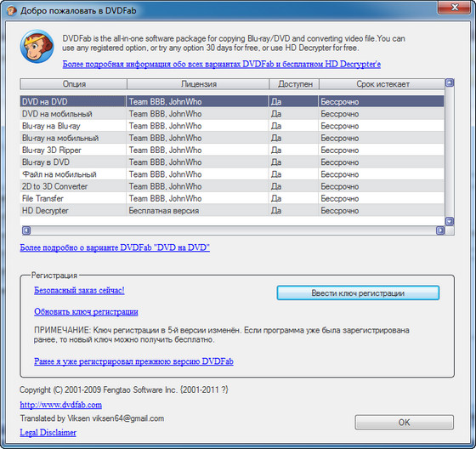
Task: Open details link about DVD на DVD variant
Action: (115, 247)
